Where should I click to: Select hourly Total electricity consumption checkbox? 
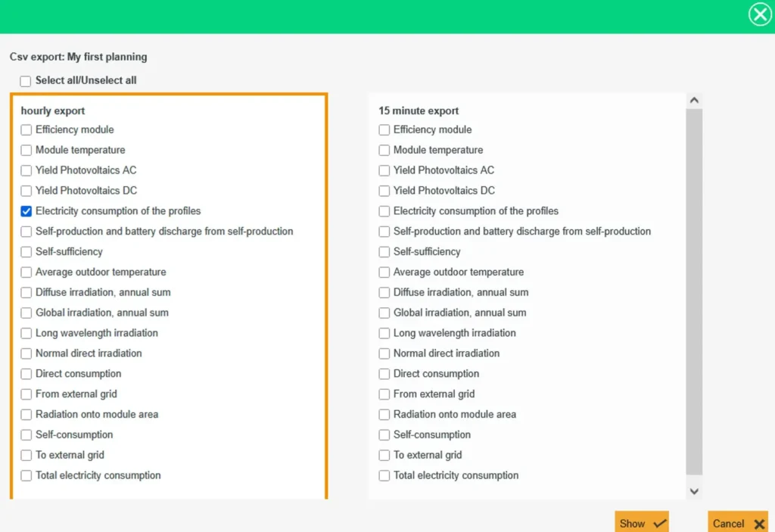click(x=26, y=476)
